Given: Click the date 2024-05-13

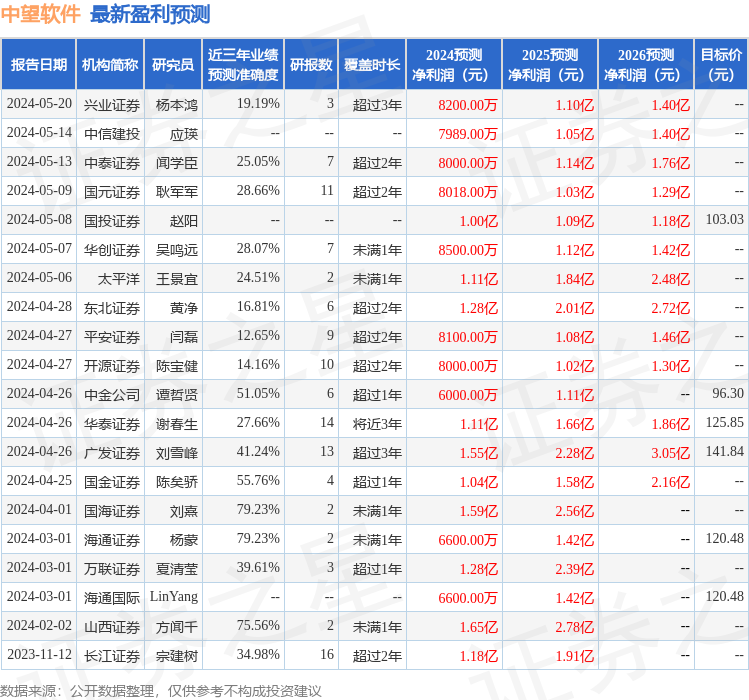Looking at the screenshot, I should coord(39,162).
